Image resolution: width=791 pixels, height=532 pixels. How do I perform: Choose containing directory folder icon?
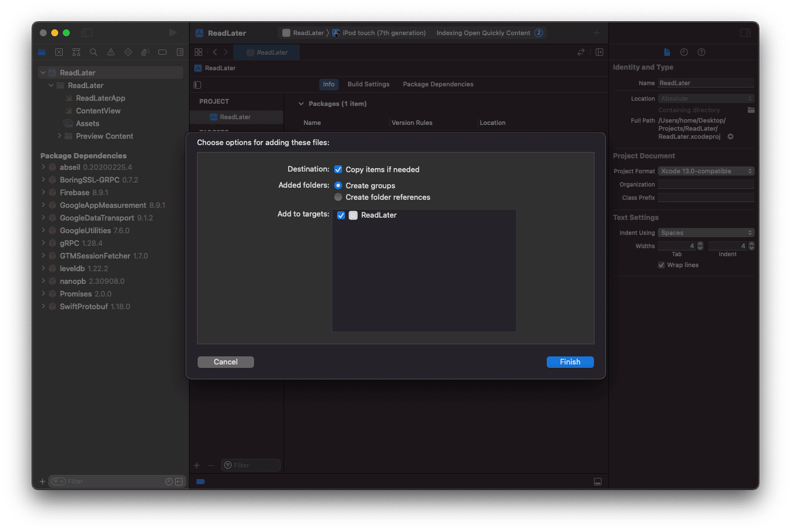[x=751, y=110]
